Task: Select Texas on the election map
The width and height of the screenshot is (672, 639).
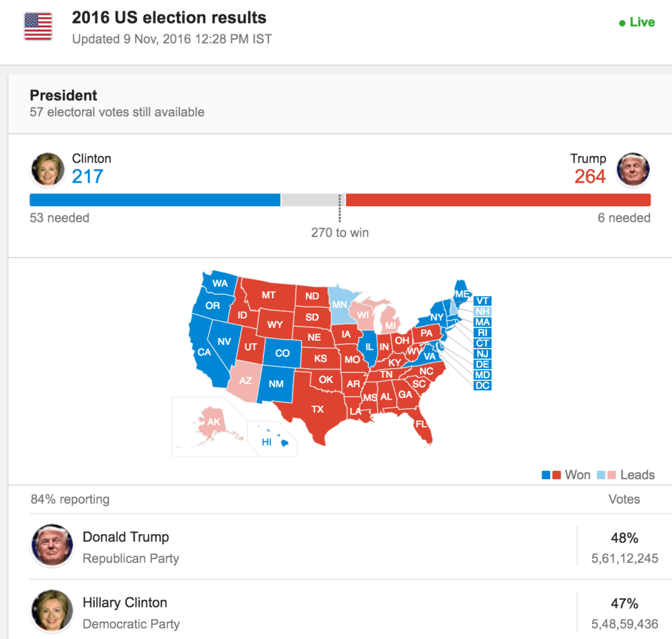Action: pos(317,409)
